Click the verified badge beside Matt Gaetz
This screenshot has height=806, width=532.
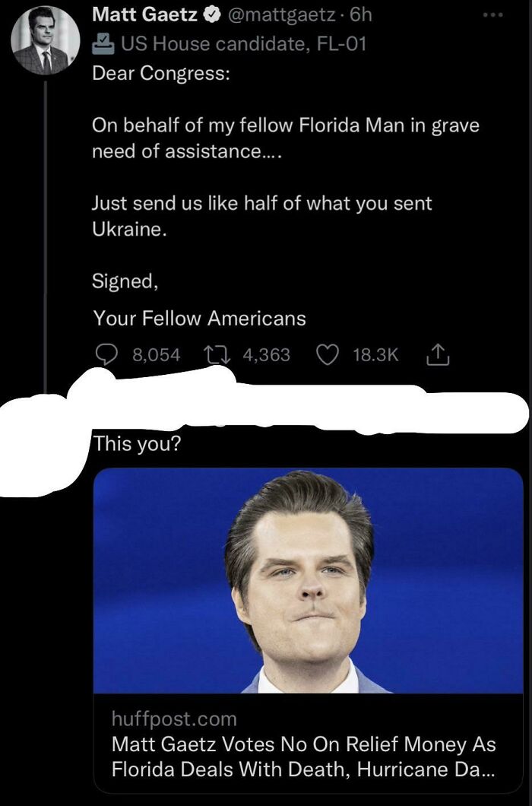click(211, 15)
